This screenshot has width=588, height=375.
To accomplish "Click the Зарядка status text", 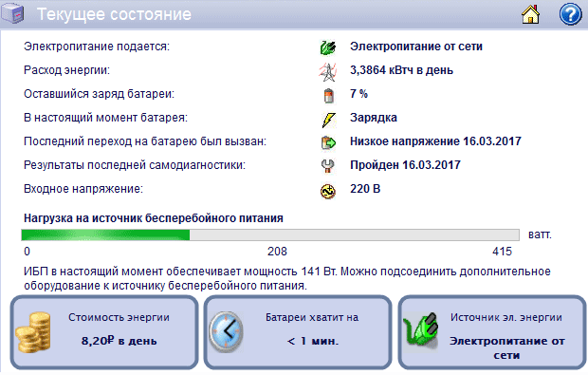I will [373, 118].
